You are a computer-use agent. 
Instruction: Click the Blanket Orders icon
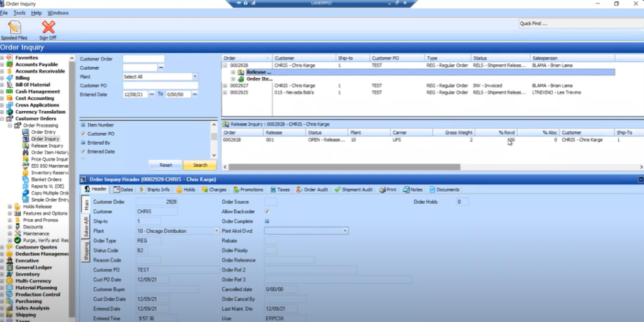(x=25, y=179)
